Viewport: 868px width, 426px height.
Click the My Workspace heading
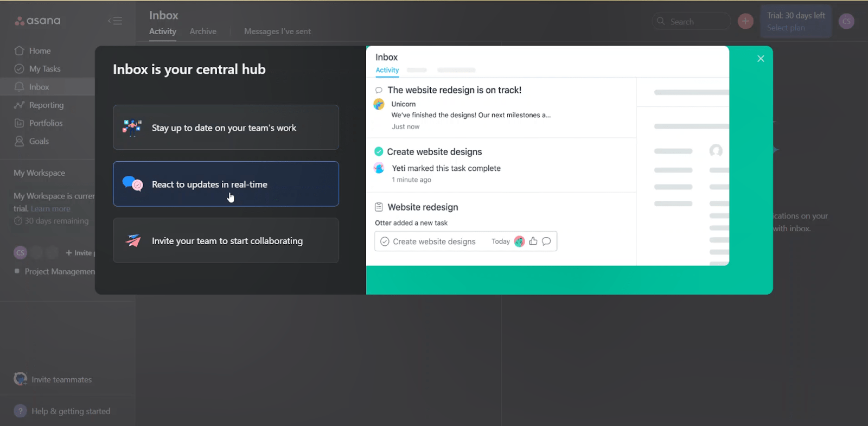tap(39, 173)
